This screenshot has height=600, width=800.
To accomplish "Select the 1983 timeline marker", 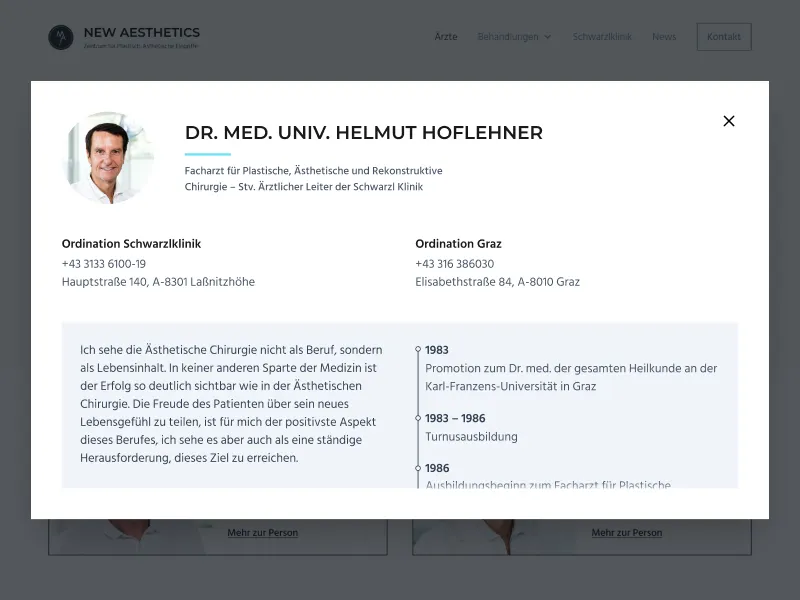I will click(x=418, y=349).
